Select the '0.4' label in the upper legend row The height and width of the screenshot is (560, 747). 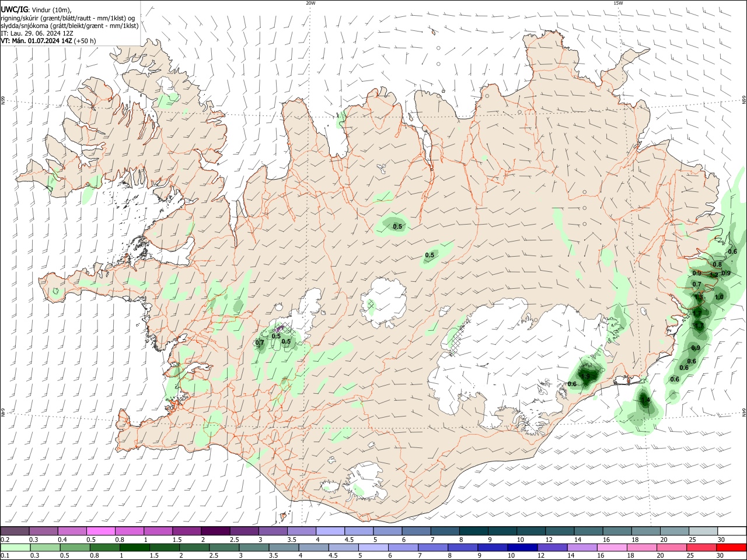[62, 540]
